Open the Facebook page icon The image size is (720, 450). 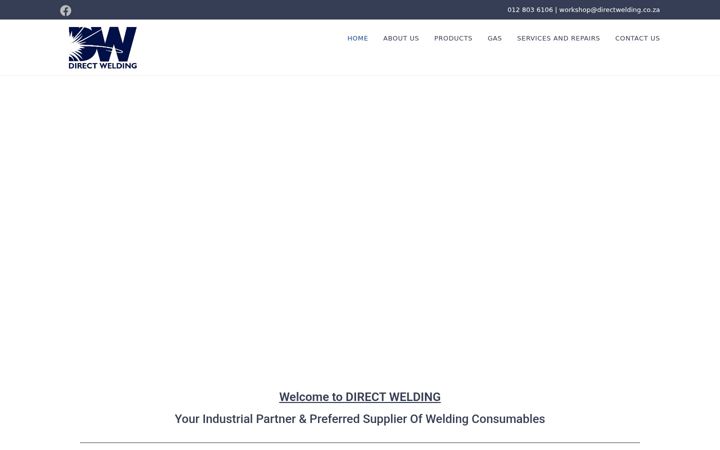tap(66, 11)
